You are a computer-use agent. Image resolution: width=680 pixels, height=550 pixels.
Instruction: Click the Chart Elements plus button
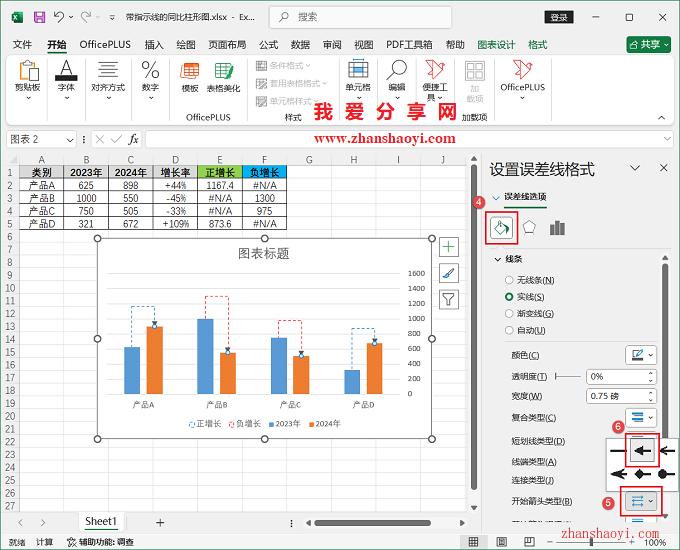(449, 247)
